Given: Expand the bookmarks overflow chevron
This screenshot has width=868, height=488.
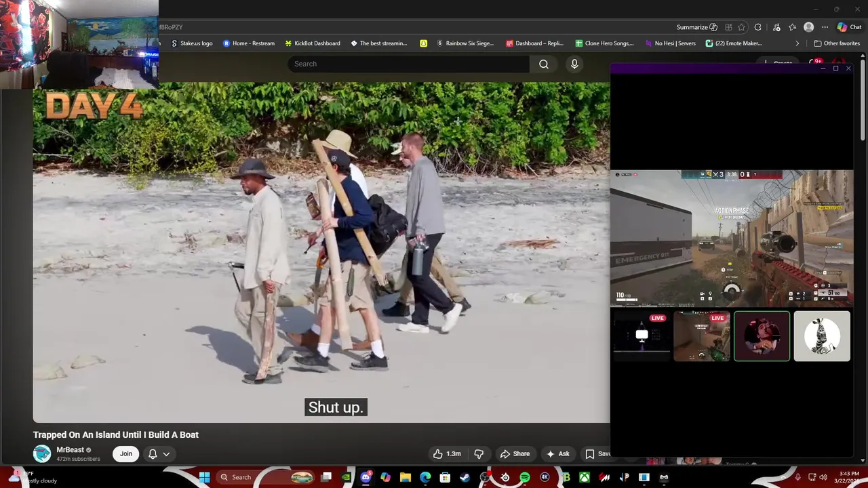Looking at the screenshot, I should [x=797, y=43].
